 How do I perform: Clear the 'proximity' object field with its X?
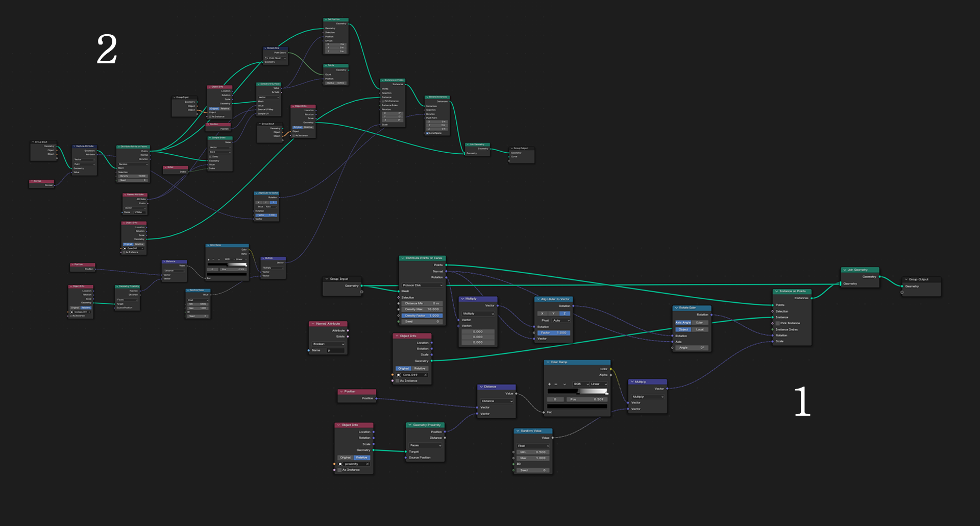(x=367, y=464)
